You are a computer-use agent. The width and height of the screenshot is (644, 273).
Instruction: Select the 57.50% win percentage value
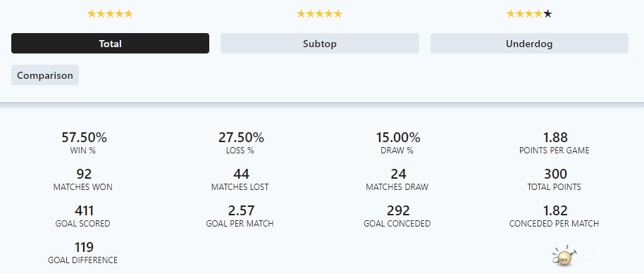(x=84, y=137)
